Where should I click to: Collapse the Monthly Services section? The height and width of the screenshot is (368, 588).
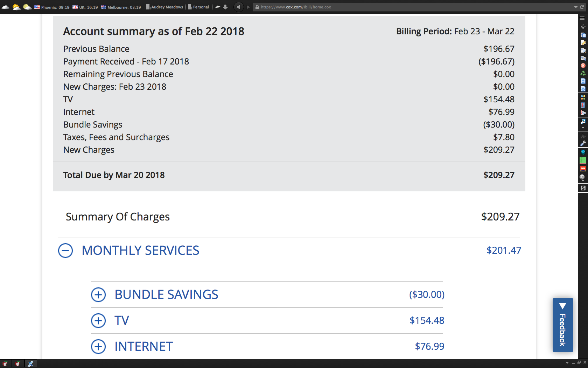(x=65, y=251)
